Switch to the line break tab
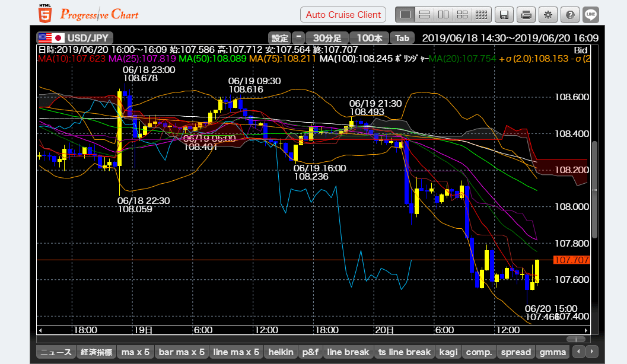Viewport: 627px width, 364px height. (348, 352)
